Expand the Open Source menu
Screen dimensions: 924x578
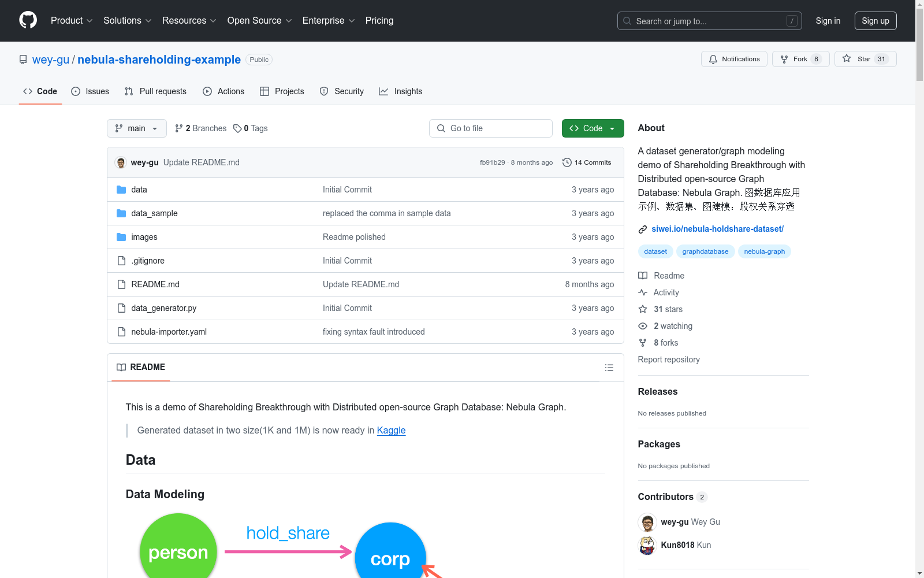click(260, 21)
